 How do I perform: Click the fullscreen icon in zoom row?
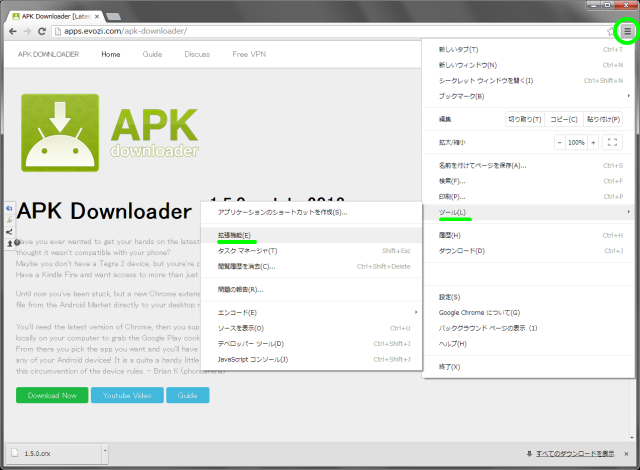[614, 143]
